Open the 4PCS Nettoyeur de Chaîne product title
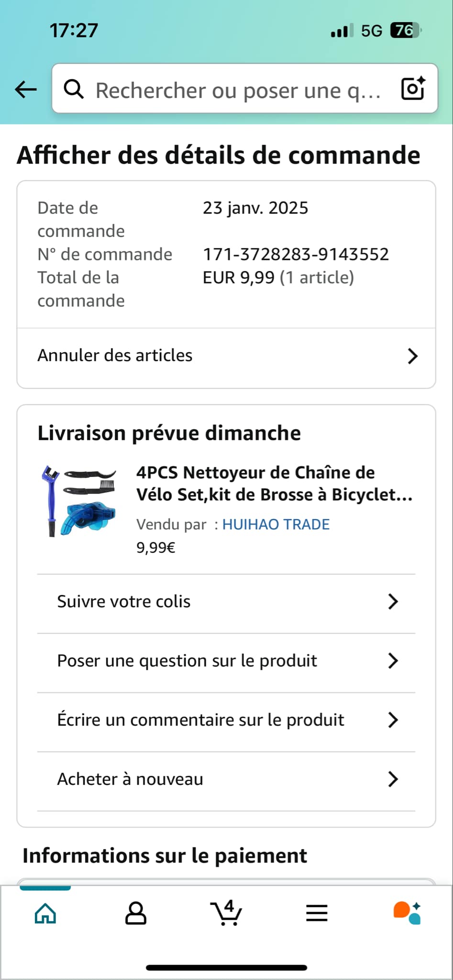453x980 pixels. (274, 483)
